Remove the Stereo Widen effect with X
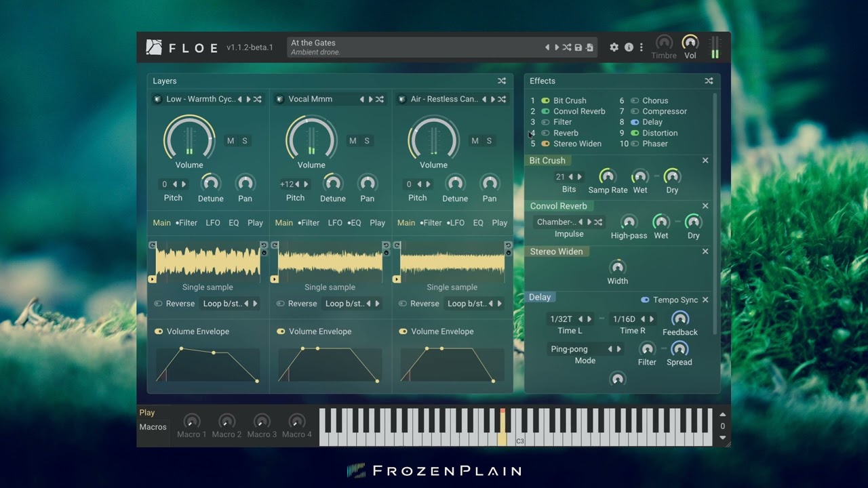Viewport: 868px width, 488px height. 705,251
